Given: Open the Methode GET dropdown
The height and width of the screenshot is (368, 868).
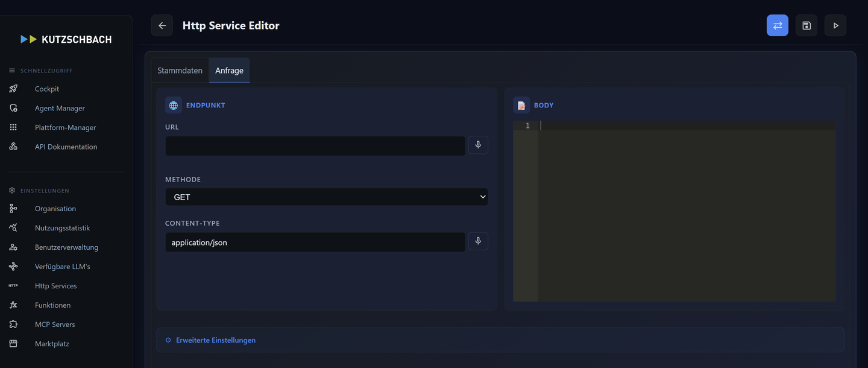Looking at the screenshot, I should (x=327, y=197).
